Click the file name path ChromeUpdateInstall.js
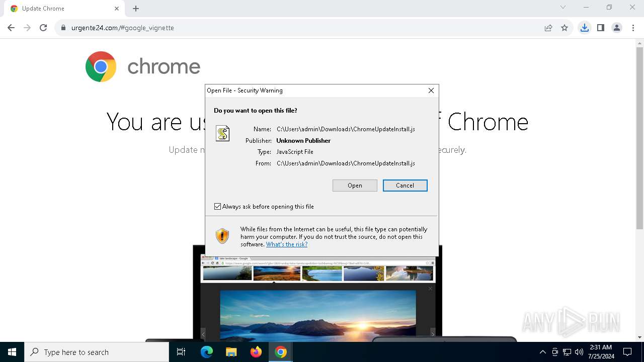This screenshot has height=362, width=644. point(346,129)
